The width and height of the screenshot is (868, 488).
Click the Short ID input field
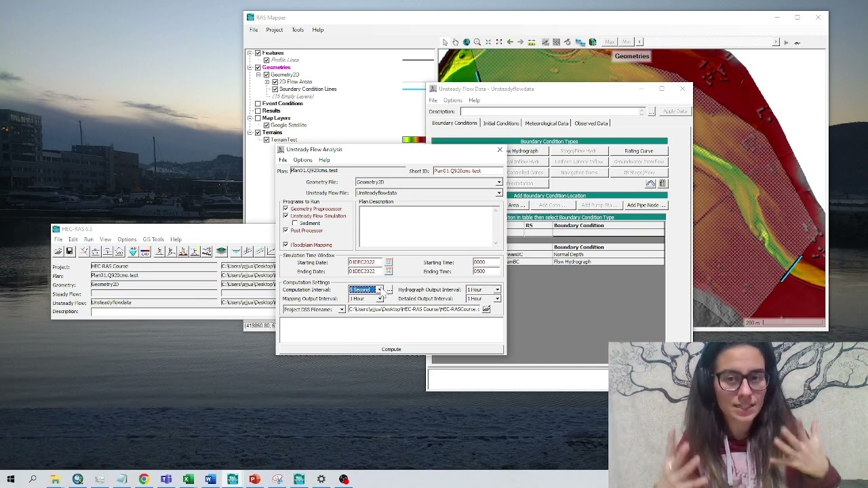coord(468,171)
